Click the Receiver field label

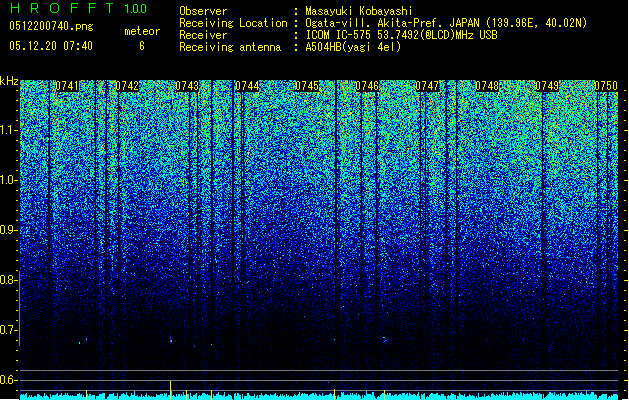[203, 35]
